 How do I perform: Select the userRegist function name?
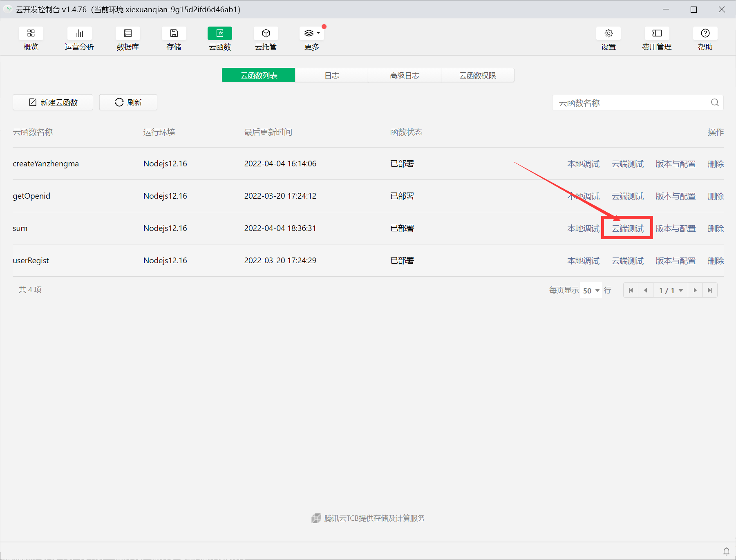click(x=31, y=260)
